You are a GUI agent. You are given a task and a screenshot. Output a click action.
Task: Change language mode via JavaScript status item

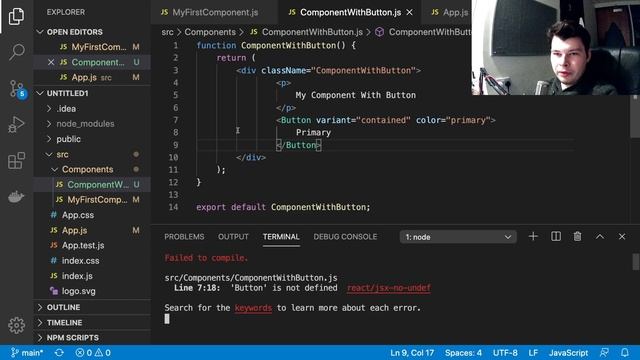click(568, 353)
